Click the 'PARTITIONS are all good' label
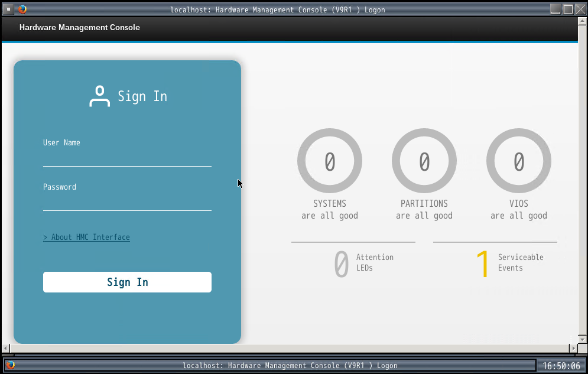The height and width of the screenshot is (374, 588). pos(424,210)
